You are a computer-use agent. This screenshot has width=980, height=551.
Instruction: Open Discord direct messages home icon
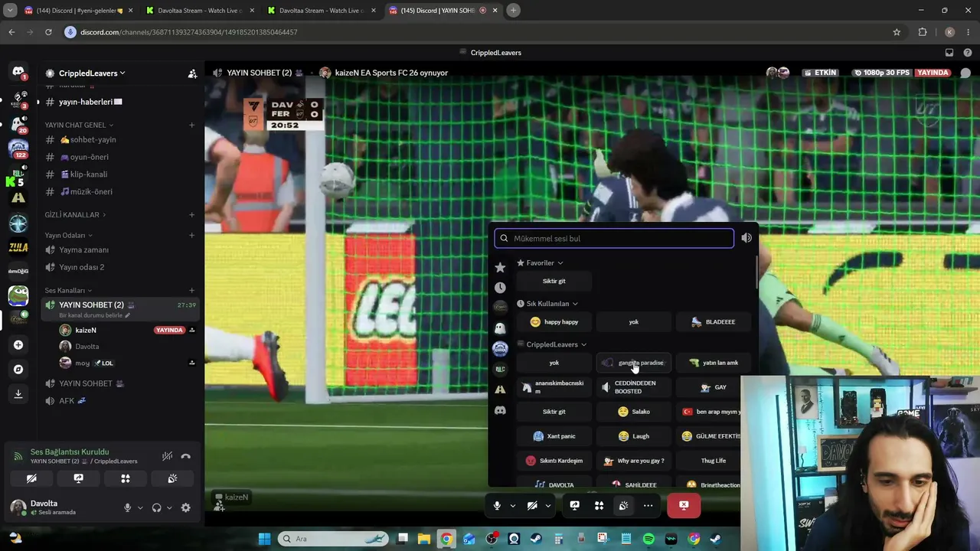point(18,71)
